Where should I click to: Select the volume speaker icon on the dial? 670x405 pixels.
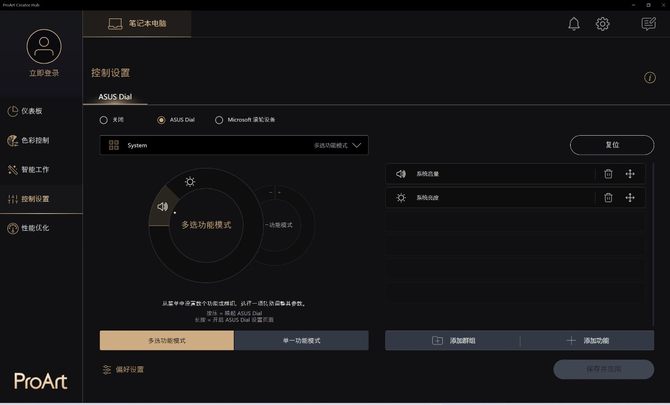point(162,207)
